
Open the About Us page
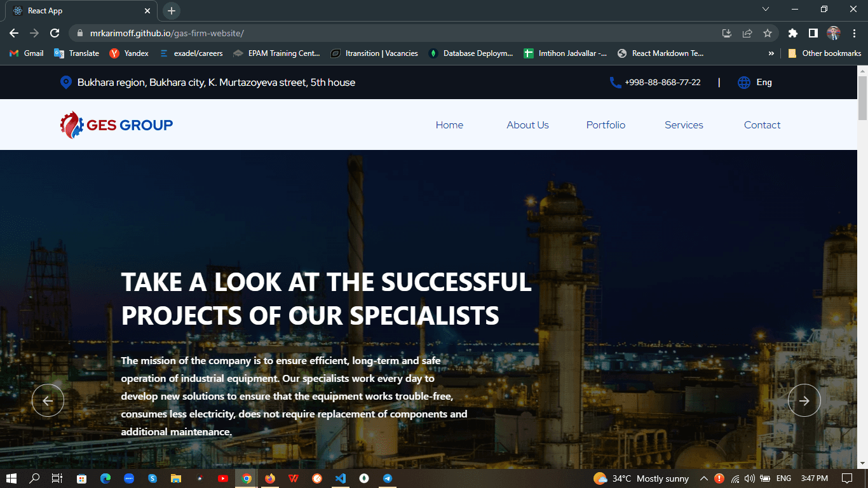tap(527, 125)
